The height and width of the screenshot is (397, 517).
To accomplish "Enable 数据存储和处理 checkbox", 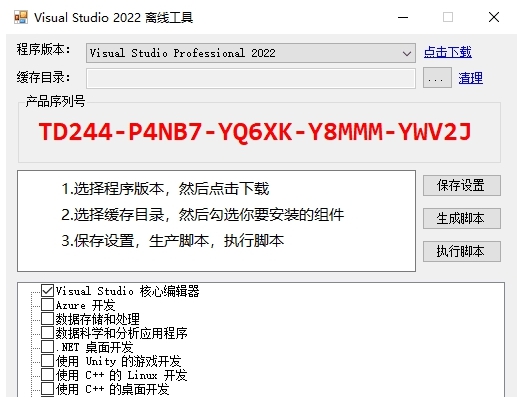I will tap(47, 319).
